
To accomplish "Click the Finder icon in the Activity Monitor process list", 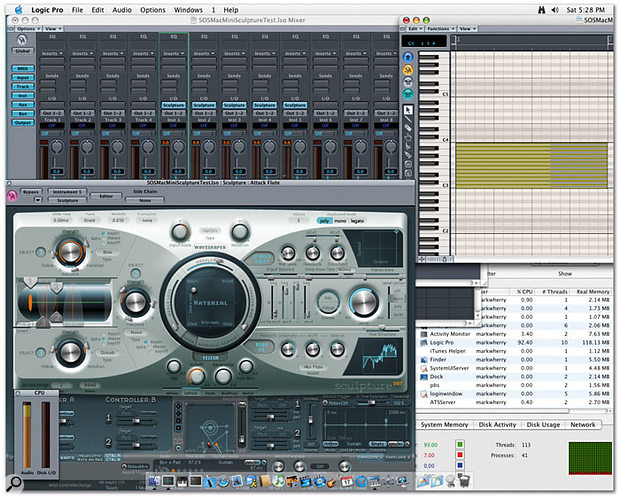I will 424,360.
